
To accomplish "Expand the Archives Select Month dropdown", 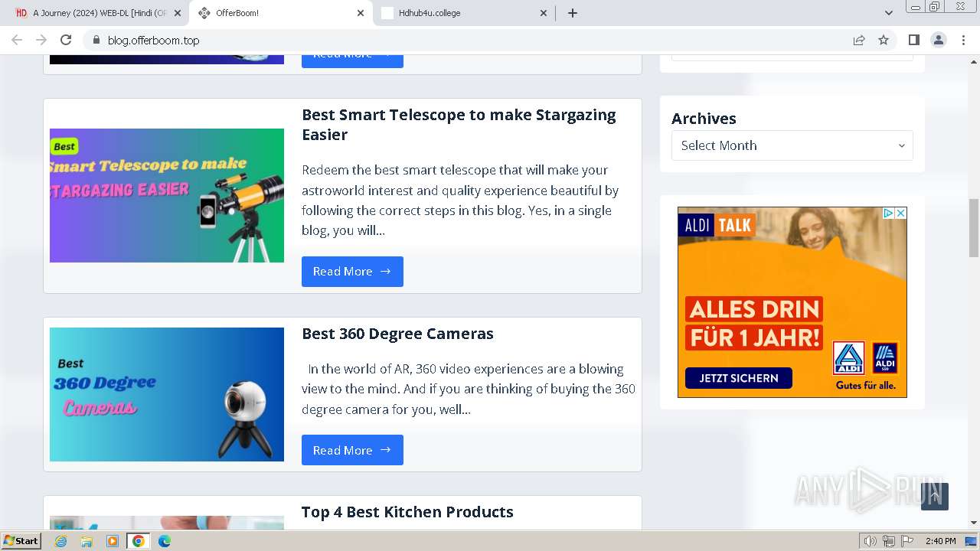I will coord(792,145).
